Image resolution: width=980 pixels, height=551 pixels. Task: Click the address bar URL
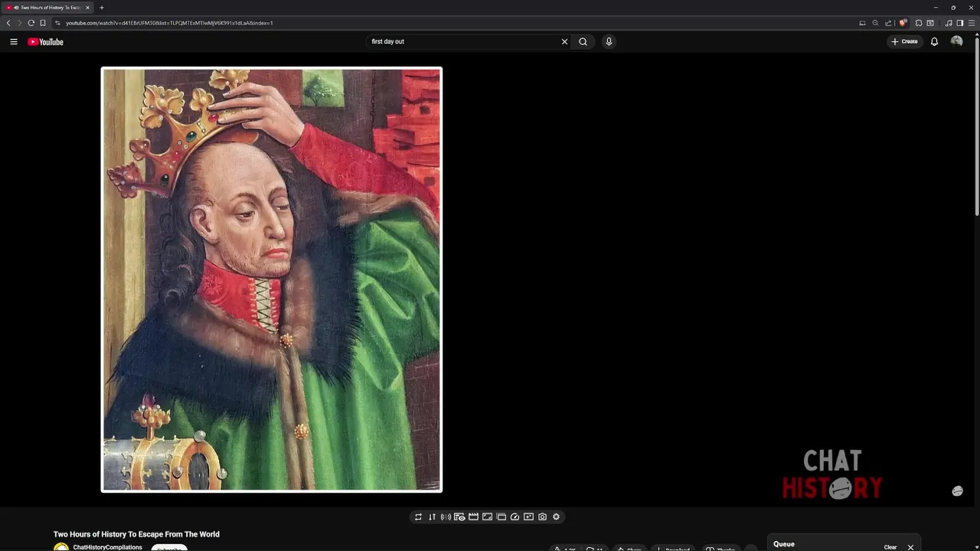169,23
